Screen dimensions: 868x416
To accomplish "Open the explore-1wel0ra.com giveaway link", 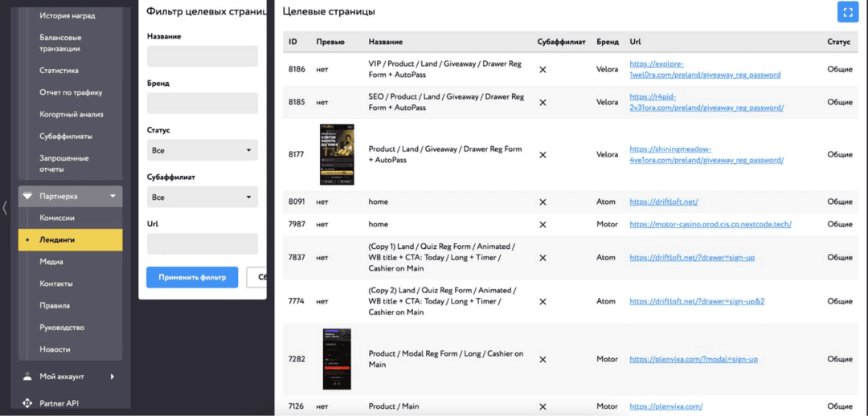I will (705, 69).
